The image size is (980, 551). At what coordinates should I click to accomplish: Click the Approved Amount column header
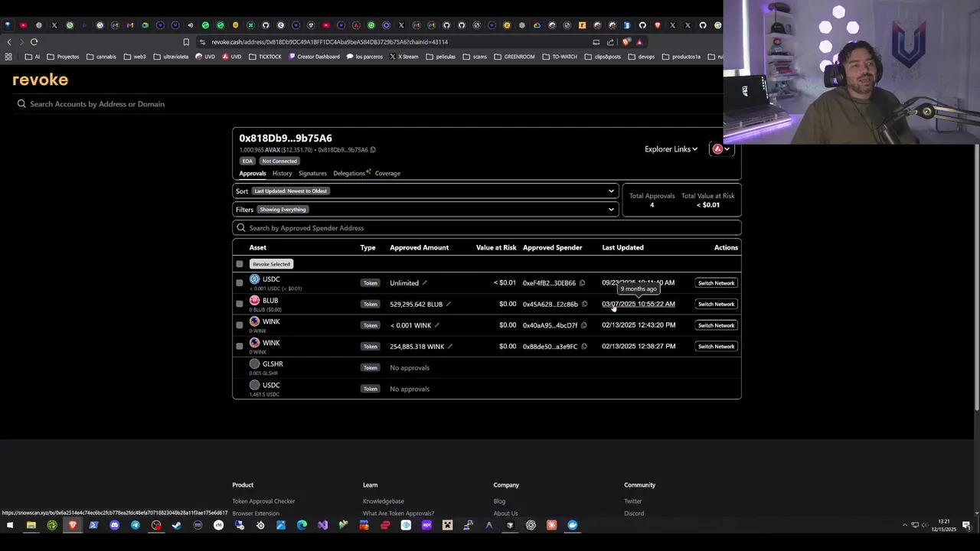click(x=419, y=248)
